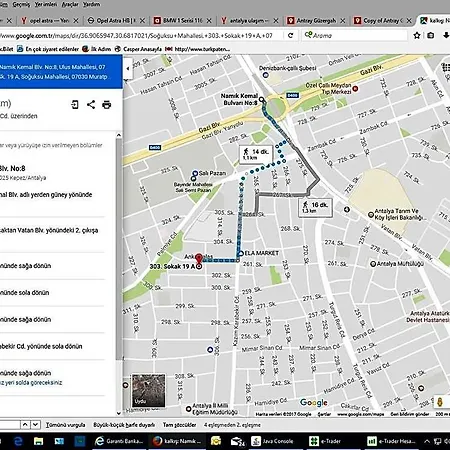Open Firefox downloads arrow icon
Image resolution: width=450 pixels, height=450 pixels.
(x=446, y=35)
